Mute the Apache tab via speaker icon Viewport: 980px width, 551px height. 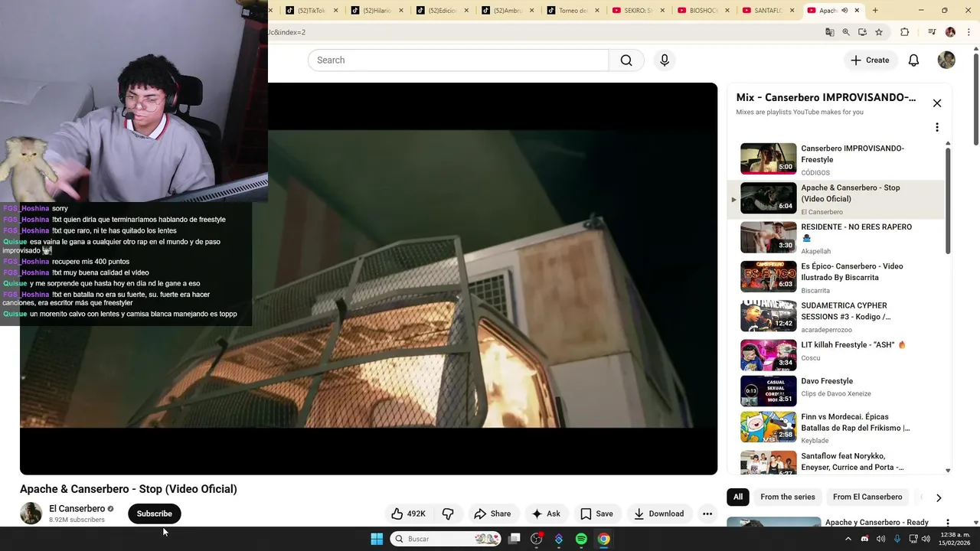tap(844, 11)
